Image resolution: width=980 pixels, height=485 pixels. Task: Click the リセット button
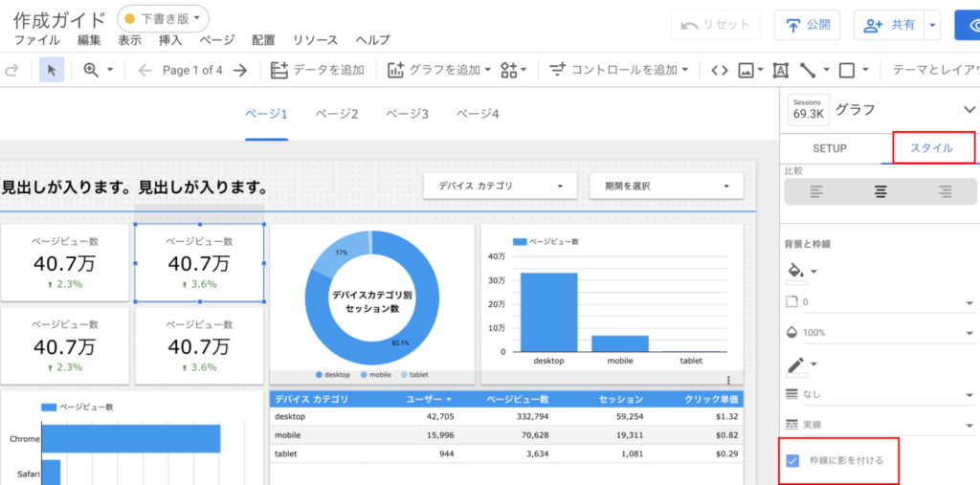coord(715,25)
